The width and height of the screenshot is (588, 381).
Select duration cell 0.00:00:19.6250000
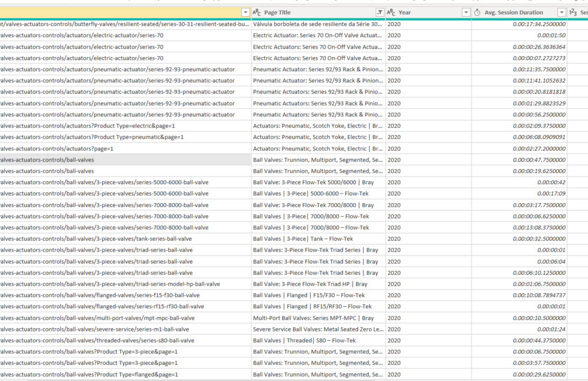pyautogui.click(x=520, y=171)
